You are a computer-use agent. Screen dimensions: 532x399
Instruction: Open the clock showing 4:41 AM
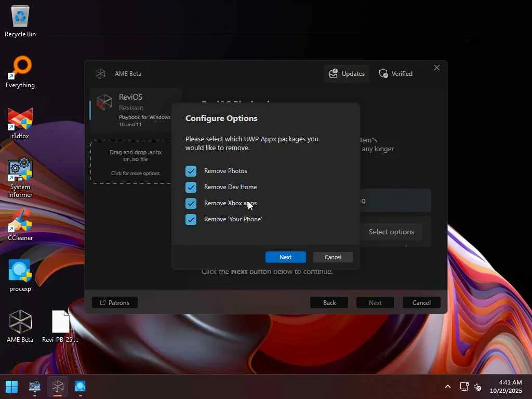pyautogui.click(x=506, y=387)
